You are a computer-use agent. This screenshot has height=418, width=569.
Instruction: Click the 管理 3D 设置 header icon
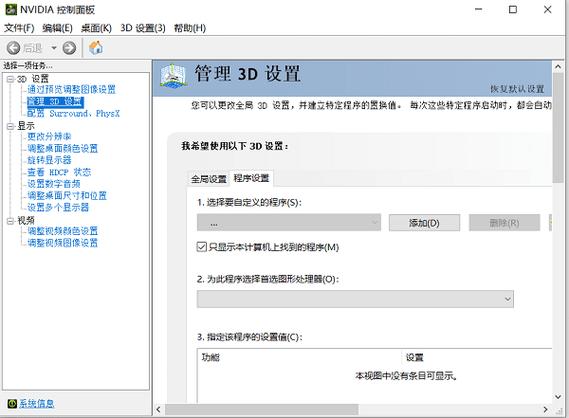174,76
